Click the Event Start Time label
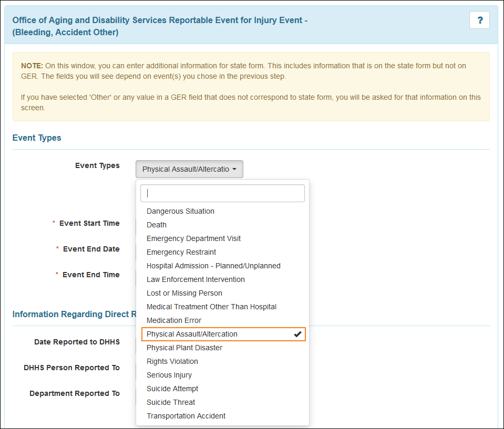The height and width of the screenshot is (429, 504). [89, 223]
